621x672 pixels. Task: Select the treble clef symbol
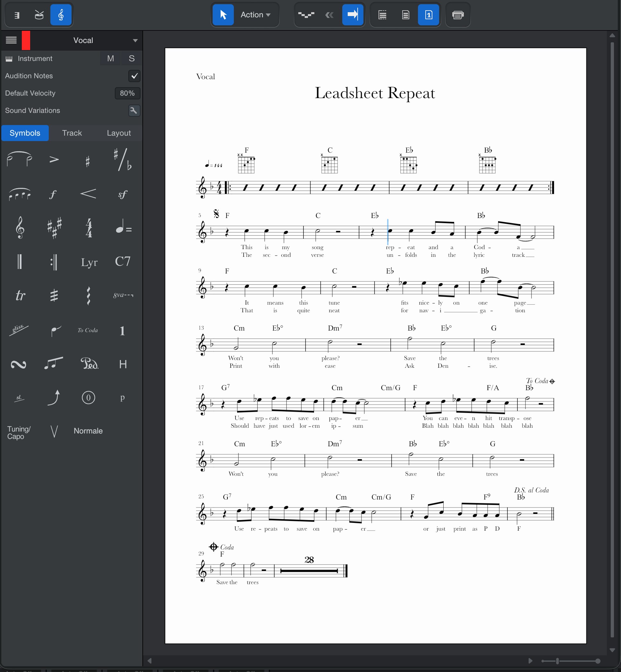[20, 228]
